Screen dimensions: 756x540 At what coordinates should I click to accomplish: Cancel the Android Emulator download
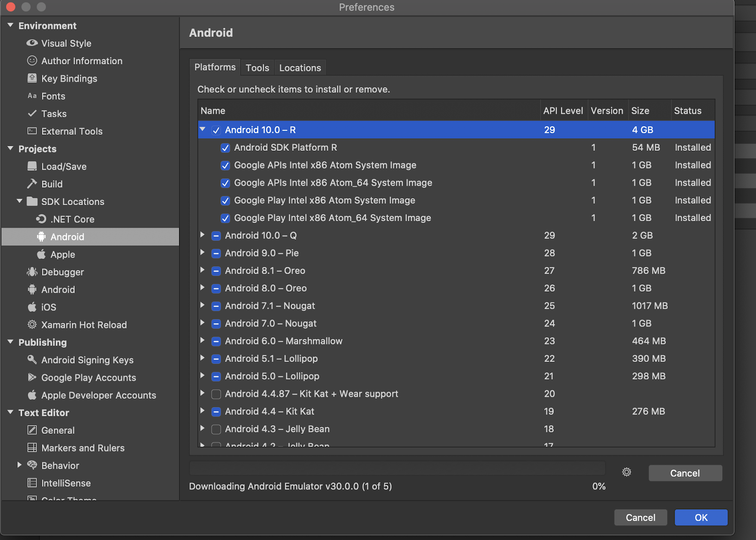pyautogui.click(x=685, y=473)
